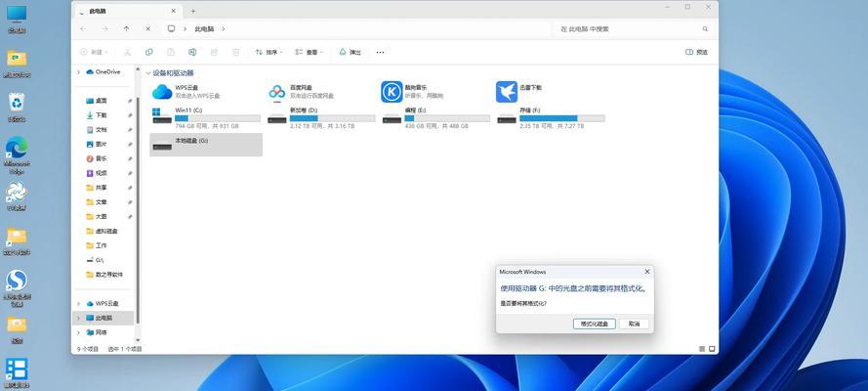This screenshot has height=391, width=868.
Task: Select the Recycle Bin desktop icon
Action: [17, 107]
